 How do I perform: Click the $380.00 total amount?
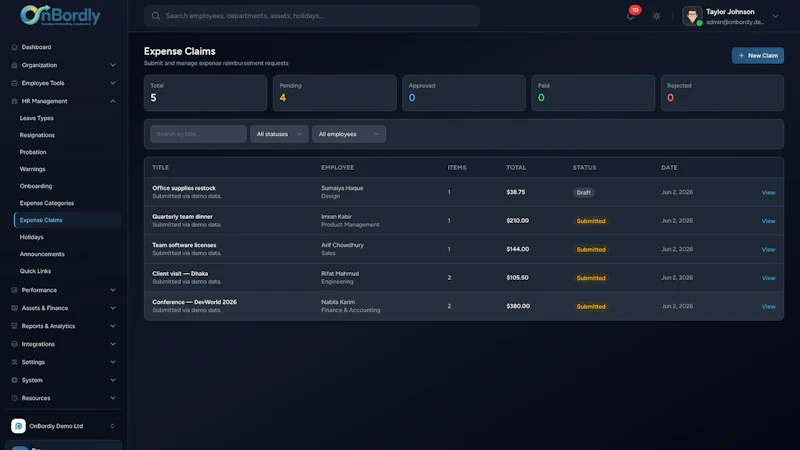click(x=518, y=306)
